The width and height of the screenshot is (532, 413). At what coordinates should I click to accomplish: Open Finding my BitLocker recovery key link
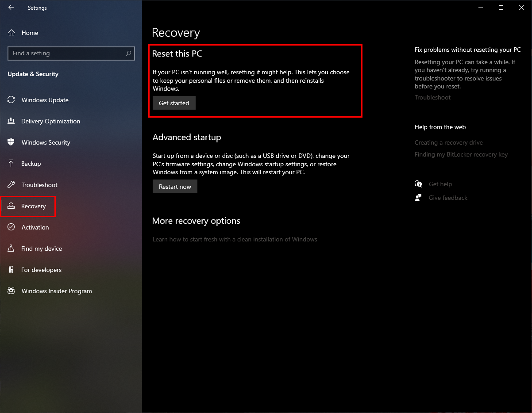click(461, 154)
